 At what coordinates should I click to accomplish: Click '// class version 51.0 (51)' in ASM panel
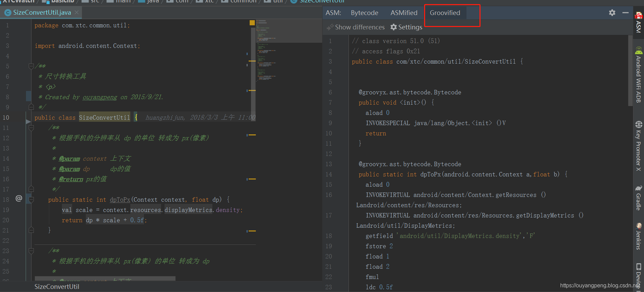(x=396, y=41)
